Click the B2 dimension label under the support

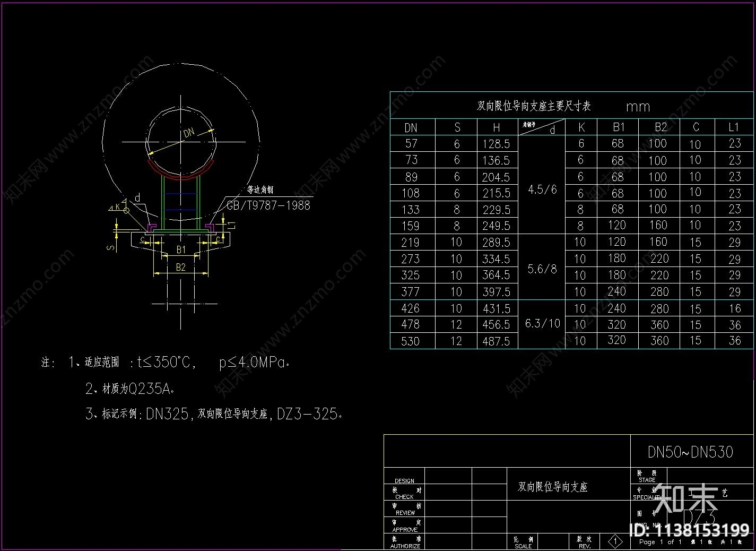point(181,267)
